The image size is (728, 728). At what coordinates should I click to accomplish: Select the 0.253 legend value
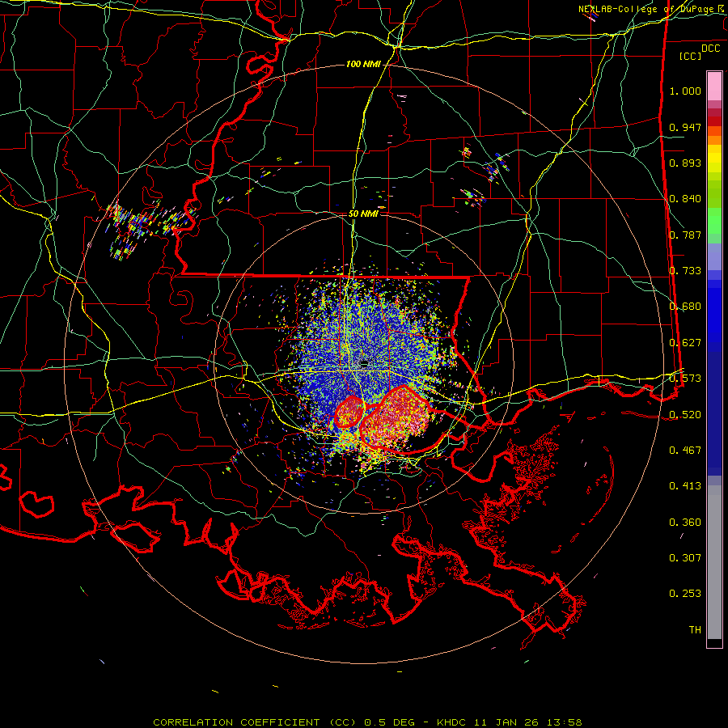pos(685,594)
